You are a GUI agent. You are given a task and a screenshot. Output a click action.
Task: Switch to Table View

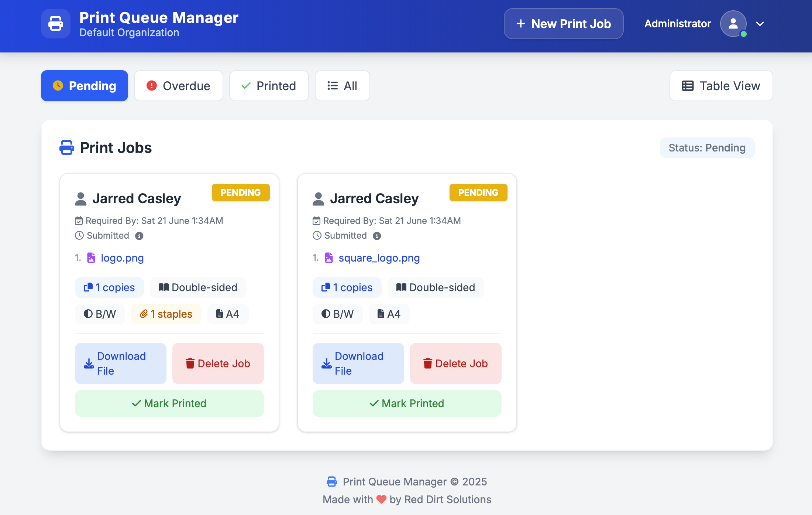coord(721,86)
